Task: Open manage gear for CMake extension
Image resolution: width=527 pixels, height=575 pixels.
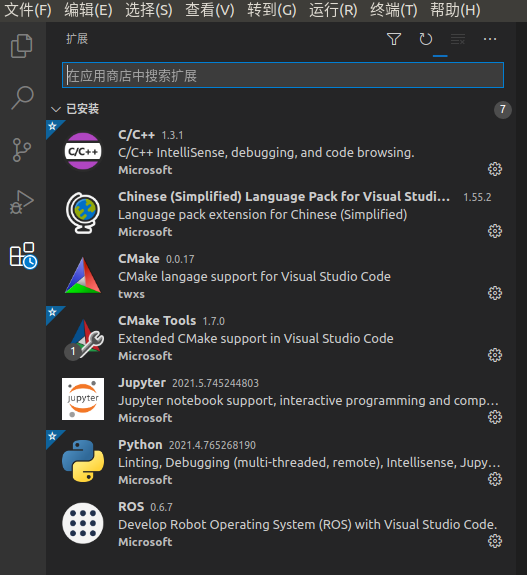Action: [x=495, y=293]
